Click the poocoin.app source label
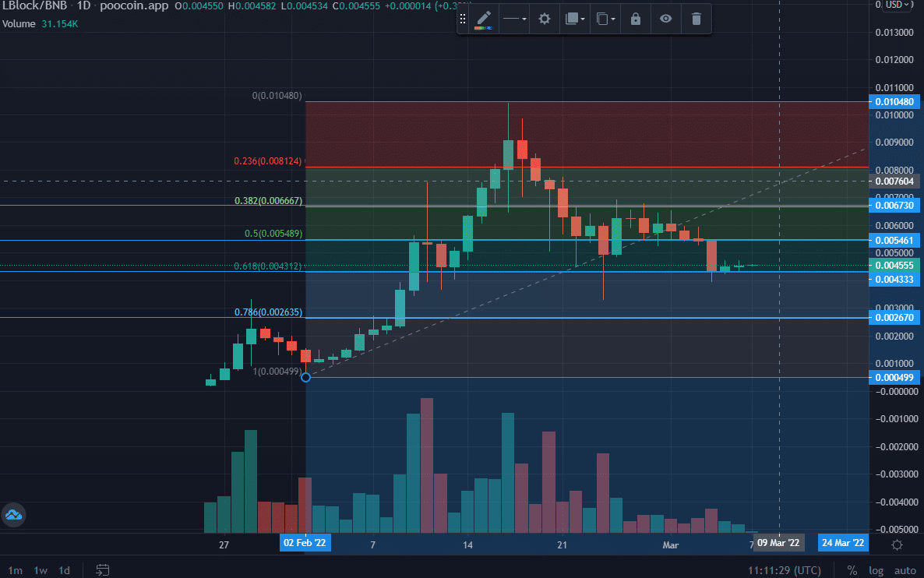 click(134, 5)
